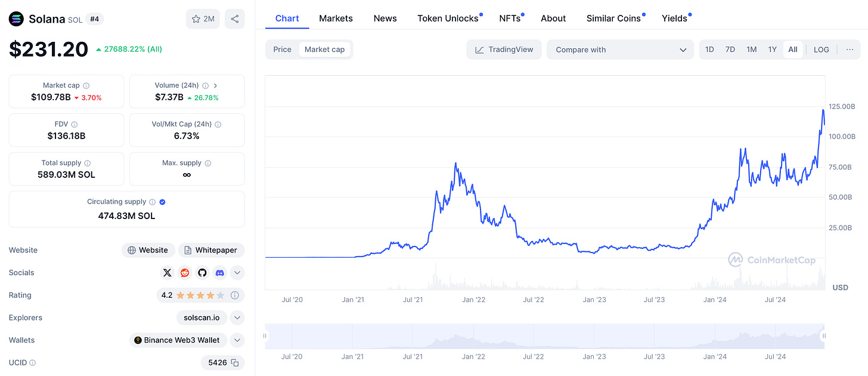Open the Token Unlocks tab
The width and height of the screenshot is (868, 376).
pyautogui.click(x=448, y=19)
